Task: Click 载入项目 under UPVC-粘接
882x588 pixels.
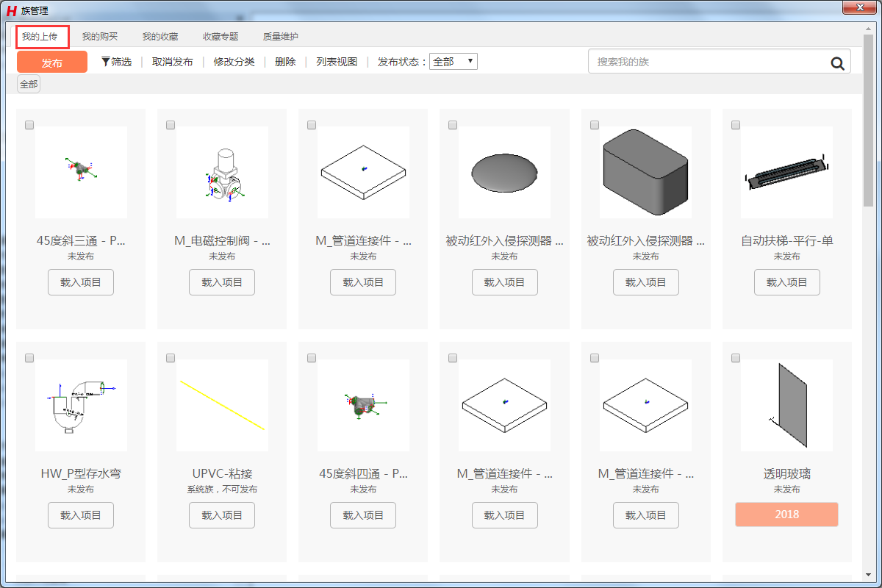Action: point(222,515)
